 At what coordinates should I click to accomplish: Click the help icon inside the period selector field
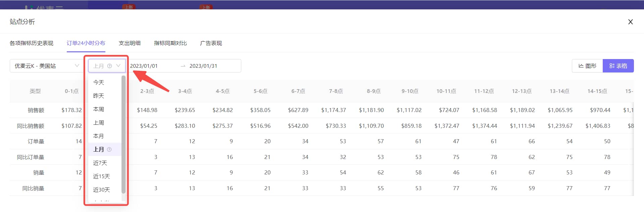click(x=109, y=66)
